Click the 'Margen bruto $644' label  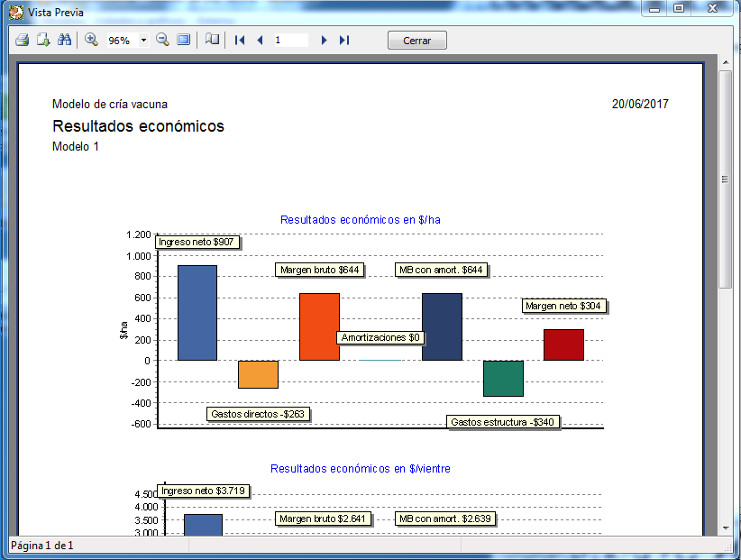click(319, 270)
